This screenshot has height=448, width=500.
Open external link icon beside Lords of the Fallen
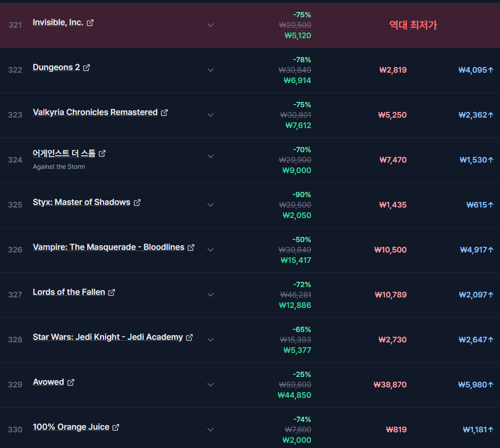coord(112,293)
